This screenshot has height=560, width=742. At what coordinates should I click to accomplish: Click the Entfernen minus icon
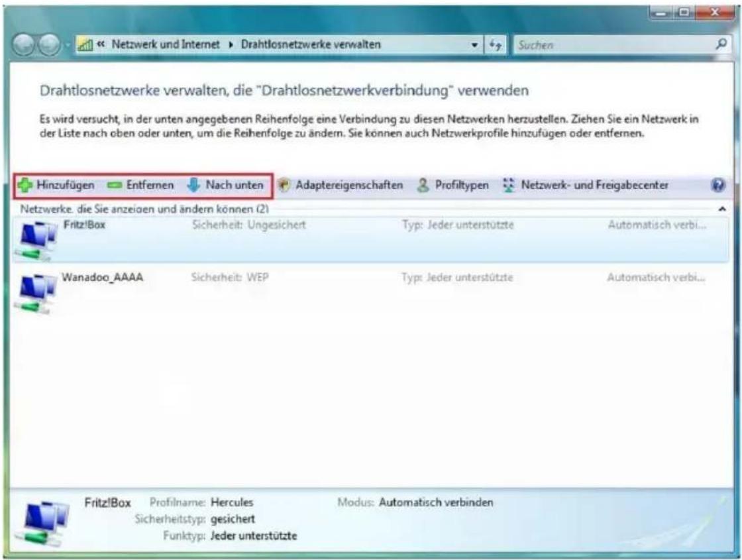point(115,185)
